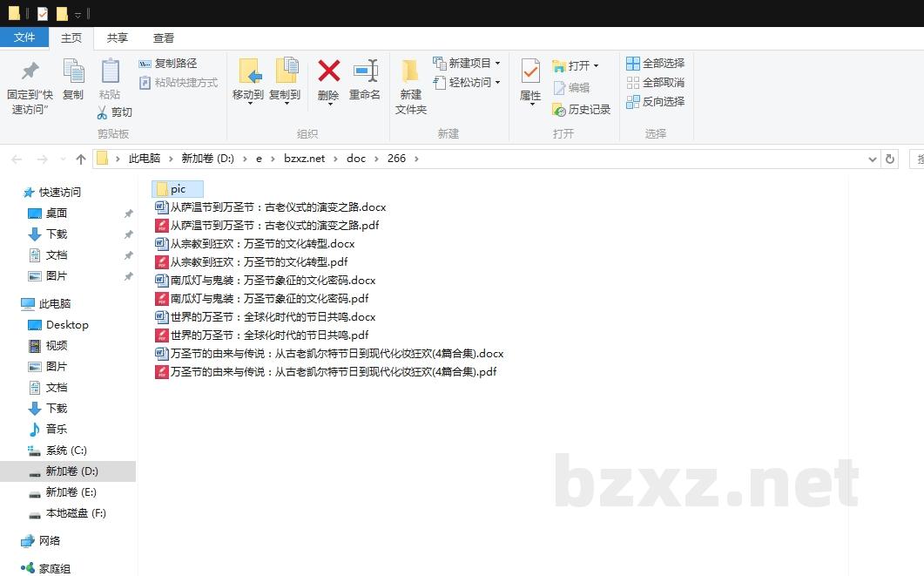The width and height of the screenshot is (924, 576).
Task: Click the Properties checkmark icon
Action: point(530,71)
